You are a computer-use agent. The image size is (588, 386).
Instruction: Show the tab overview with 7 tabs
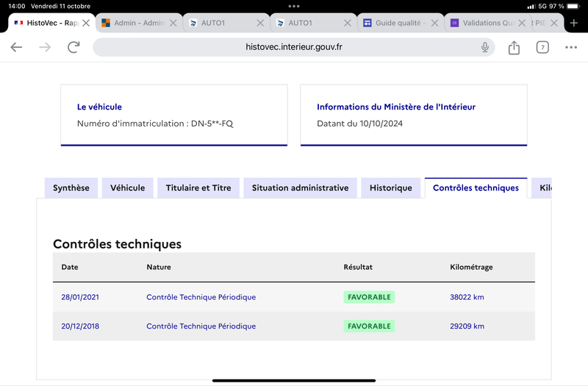pos(542,47)
